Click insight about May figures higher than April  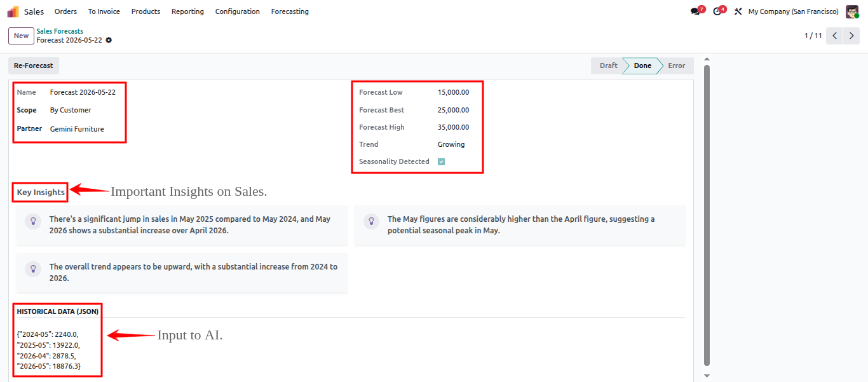pos(521,224)
